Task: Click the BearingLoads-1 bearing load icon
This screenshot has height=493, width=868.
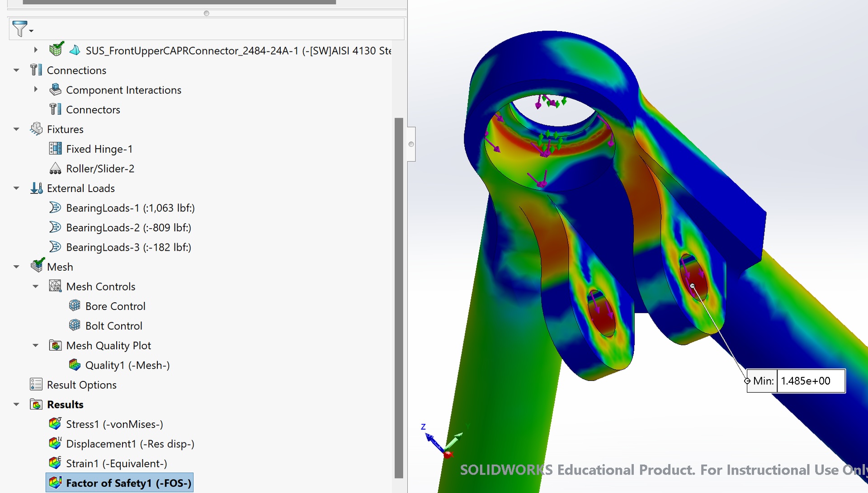Action: tap(55, 207)
